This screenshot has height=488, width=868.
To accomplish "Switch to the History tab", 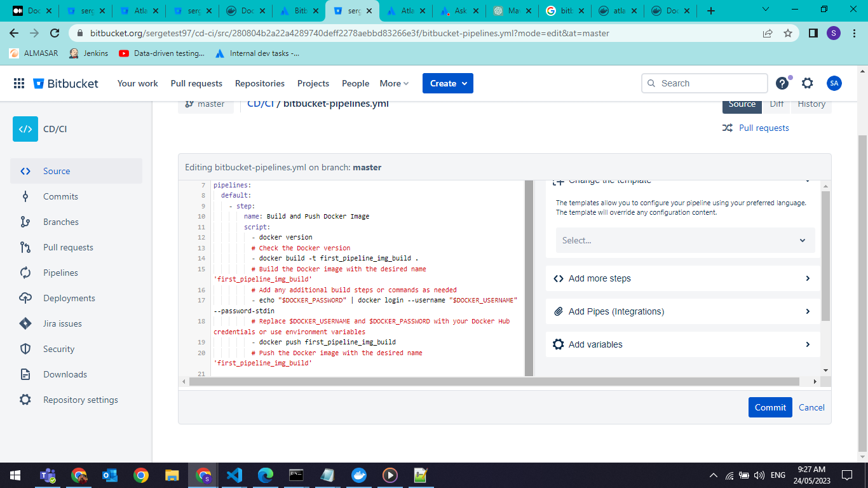I will (811, 104).
